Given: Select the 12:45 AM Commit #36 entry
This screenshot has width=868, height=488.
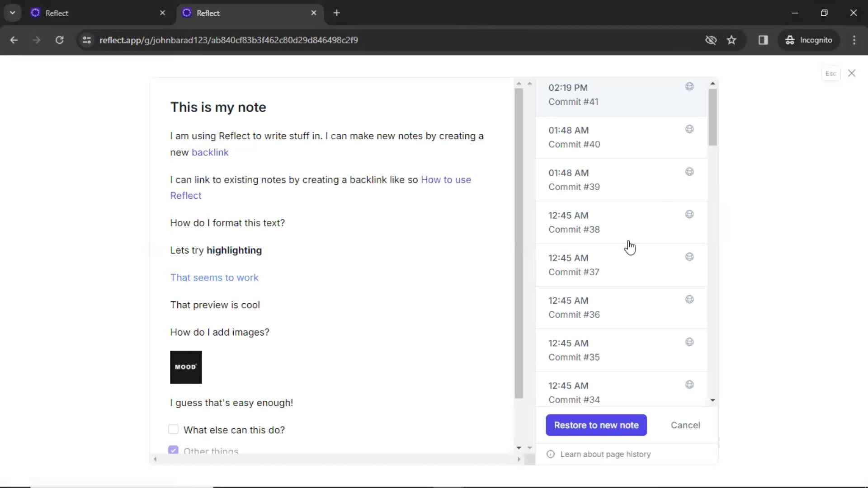Looking at the screenshot, I should pyautogui.click(x=622, y=307).
